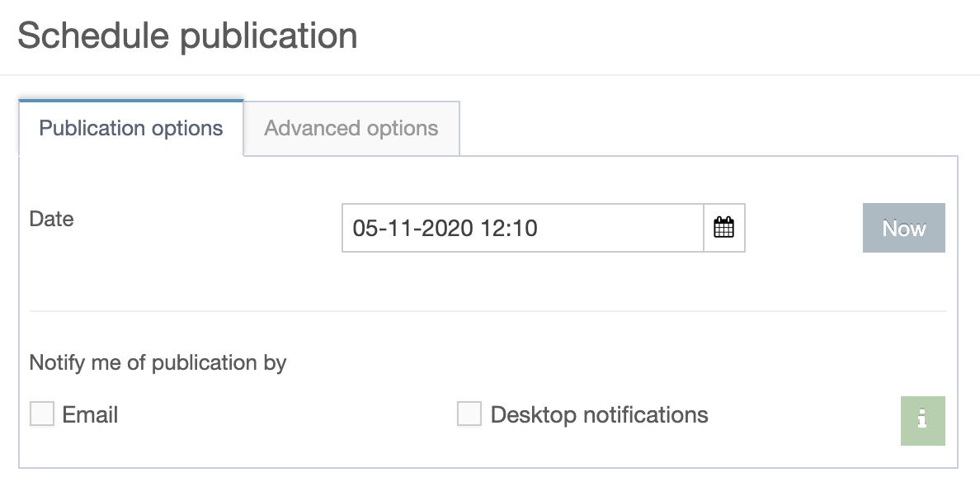The width and height of the screenshot is (980, 487).
Task: Click empty space inside the date field
Action: (x=619, y=228)
